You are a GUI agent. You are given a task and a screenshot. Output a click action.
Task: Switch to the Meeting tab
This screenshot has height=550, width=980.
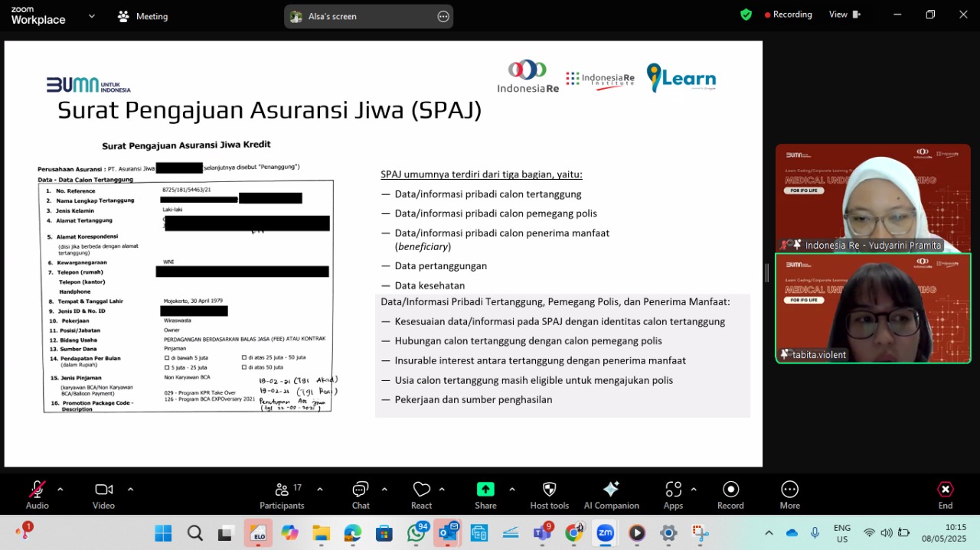pyautogui.click(x=142, y=16)
